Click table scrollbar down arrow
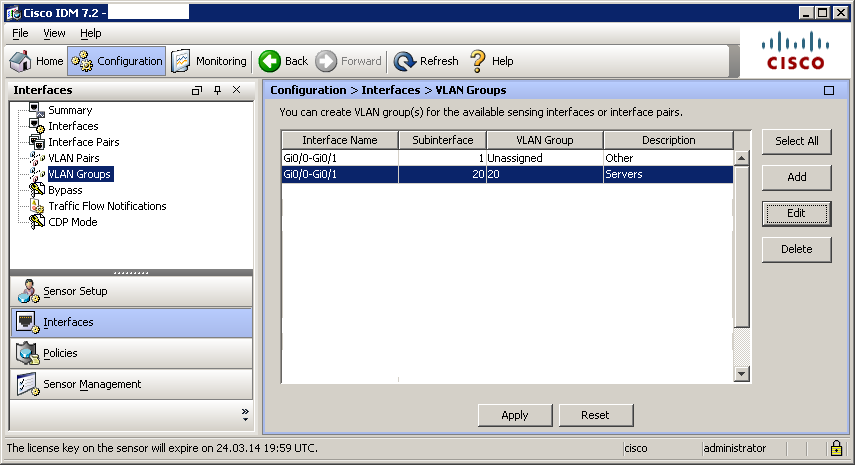Image resolution: width=855 pixels, height=465 pixels. pos(742,374)
